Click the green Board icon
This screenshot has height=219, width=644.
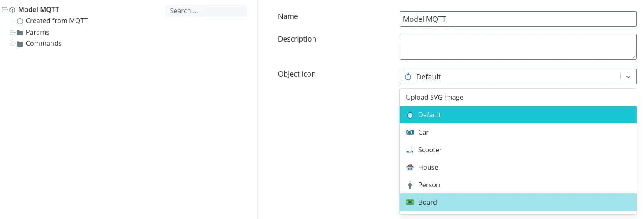(x=410, y=202)
